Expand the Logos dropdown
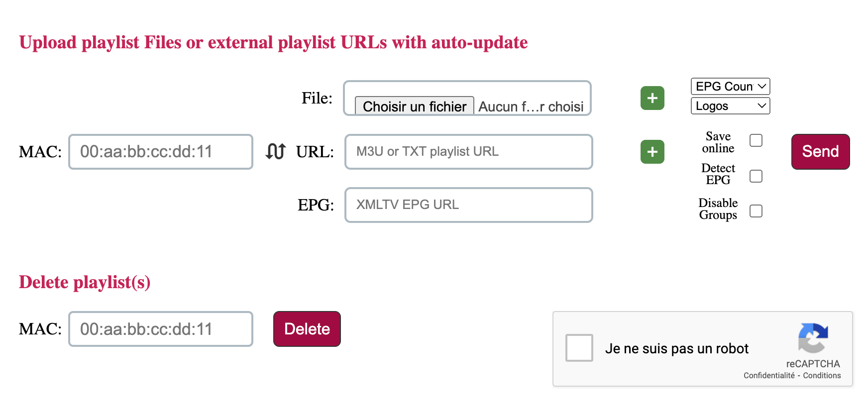Viewport: 868px width, 420px height. coord(730,106)
